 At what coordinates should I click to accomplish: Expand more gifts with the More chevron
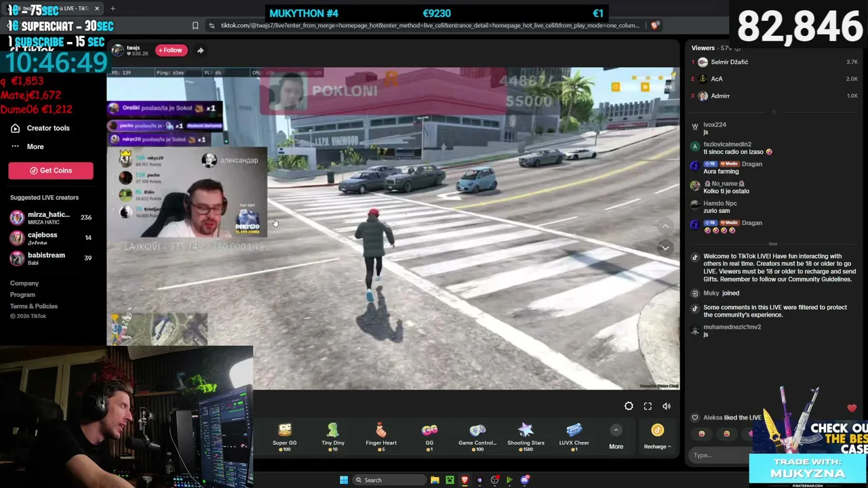616,430
